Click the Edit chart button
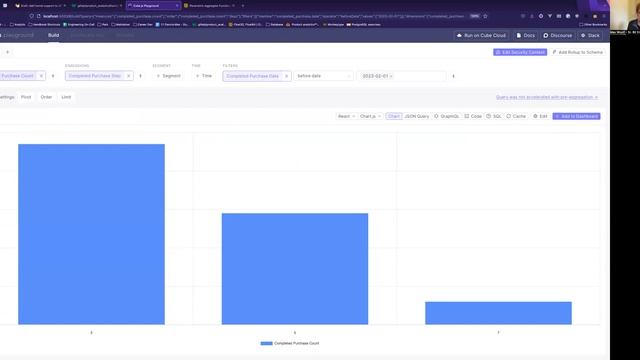Image resolution: width=640 pixels, height=360 pixels. [540, 116]
